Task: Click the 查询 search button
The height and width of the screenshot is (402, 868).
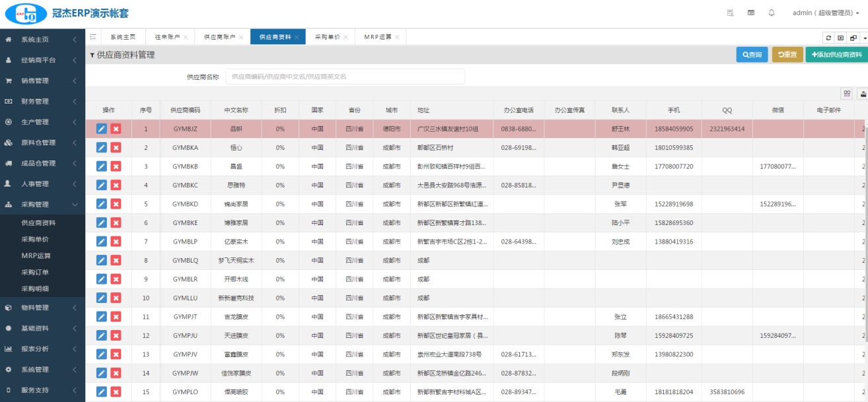Action: [x=752, y=55]
